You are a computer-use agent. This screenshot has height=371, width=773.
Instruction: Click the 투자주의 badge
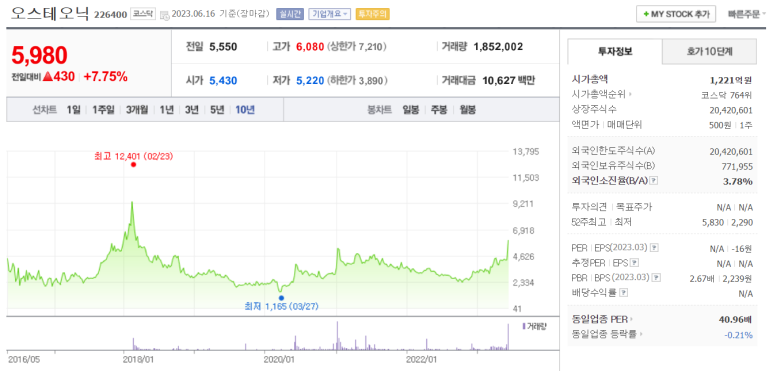tap(373, 14)
